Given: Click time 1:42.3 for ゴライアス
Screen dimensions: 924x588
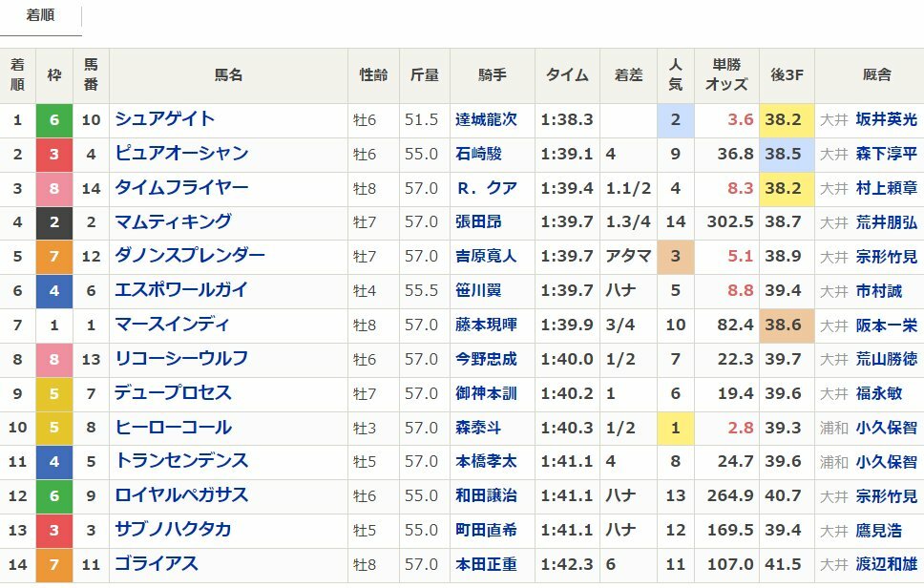Looking at the screenshot, I should (x=567, y=564).
